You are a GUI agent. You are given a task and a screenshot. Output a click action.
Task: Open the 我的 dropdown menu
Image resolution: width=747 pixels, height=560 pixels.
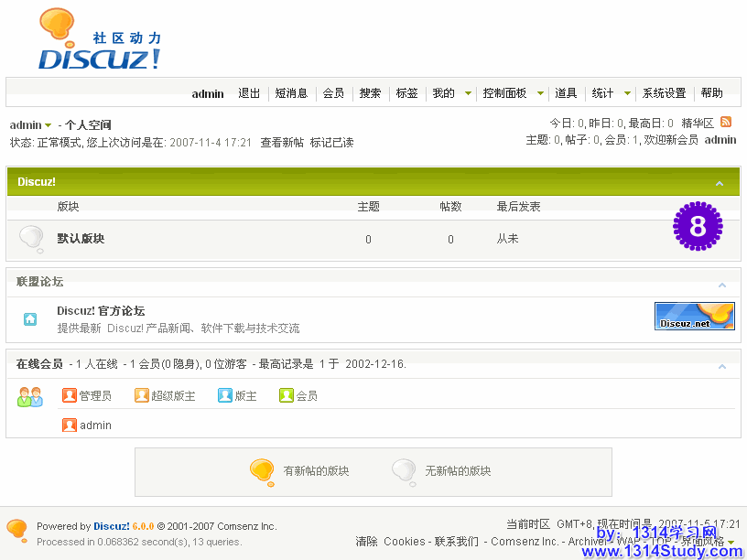coord(467,93)
